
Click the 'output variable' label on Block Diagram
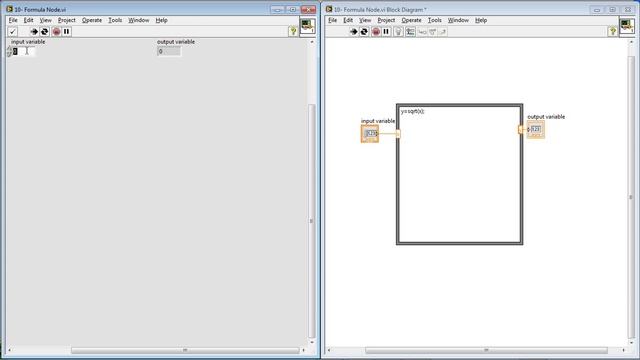tap(546, 117)
